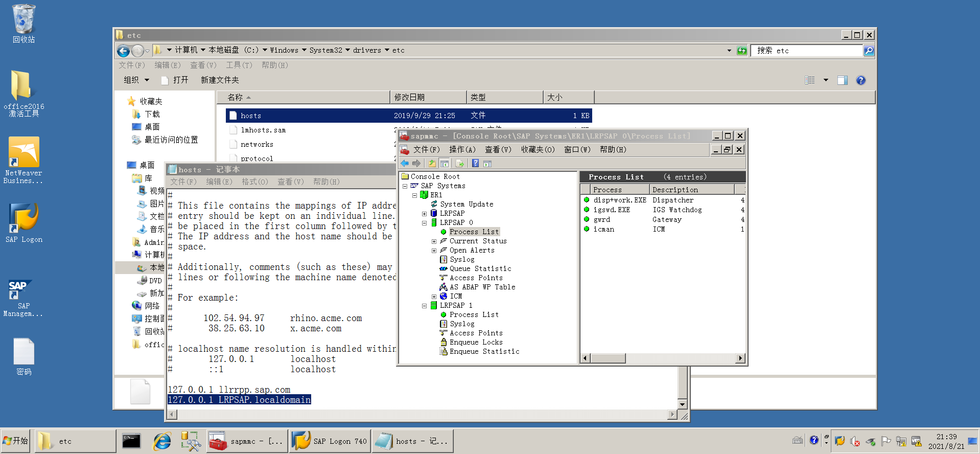This screenshot has height=454, width=980.
Task: Open 帮助(H) menu in sapmmc
Action: [613, 150]
